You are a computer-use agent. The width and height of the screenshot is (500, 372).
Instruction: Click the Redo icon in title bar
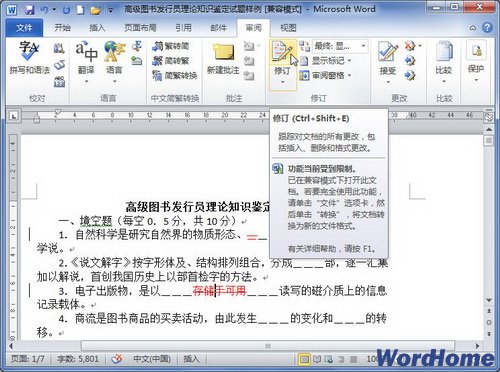tap(66, 10)
